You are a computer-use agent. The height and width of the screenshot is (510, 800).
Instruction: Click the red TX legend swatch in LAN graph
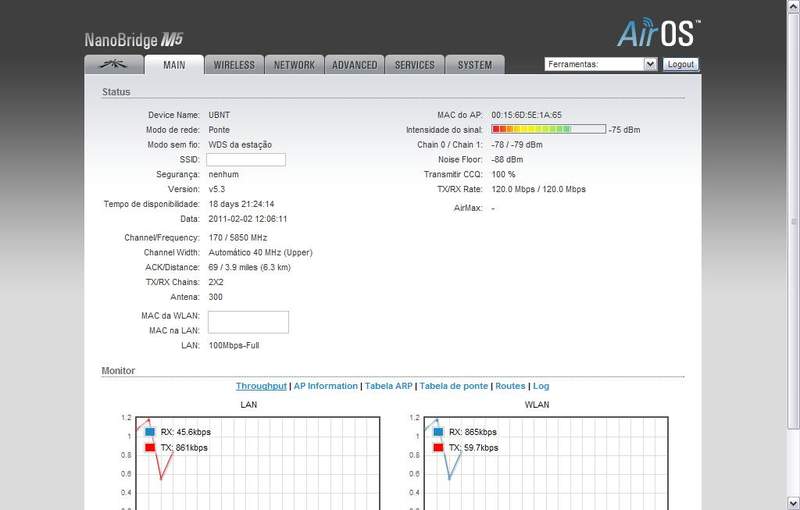[x=150, y=448]
